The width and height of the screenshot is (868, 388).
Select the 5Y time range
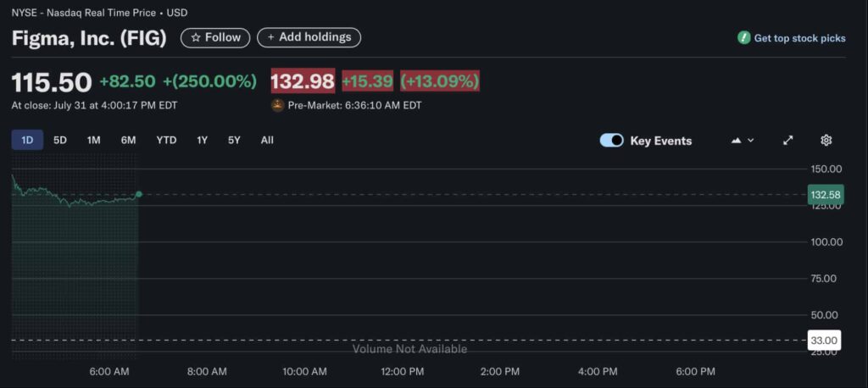(x=234, y=140)
